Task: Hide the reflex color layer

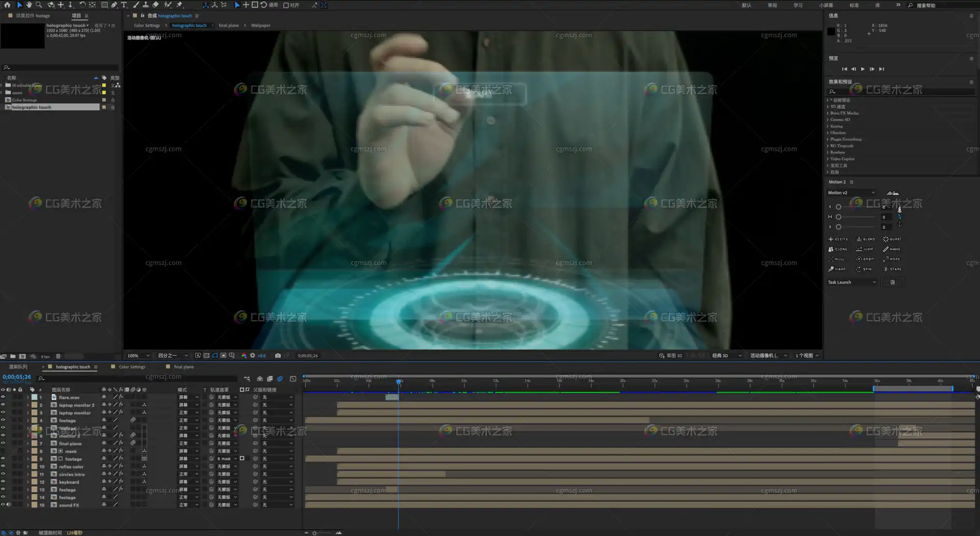Action: pos(3,467)
